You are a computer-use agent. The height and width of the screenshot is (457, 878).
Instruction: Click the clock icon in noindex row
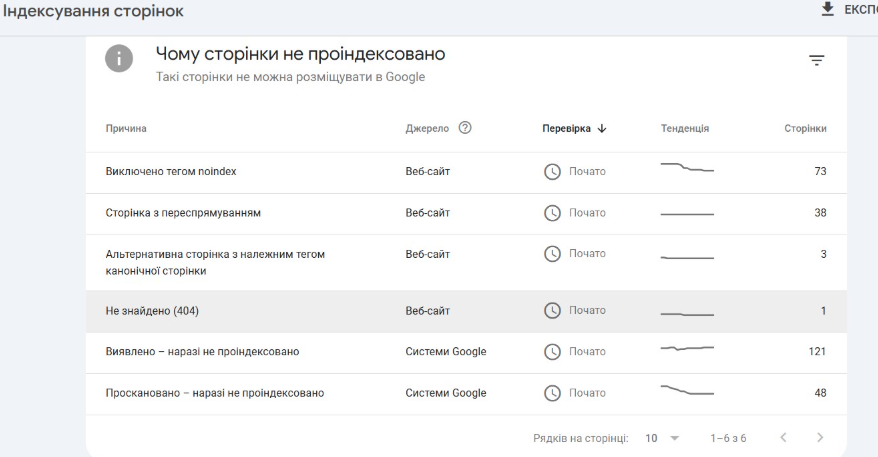(552, 172)
